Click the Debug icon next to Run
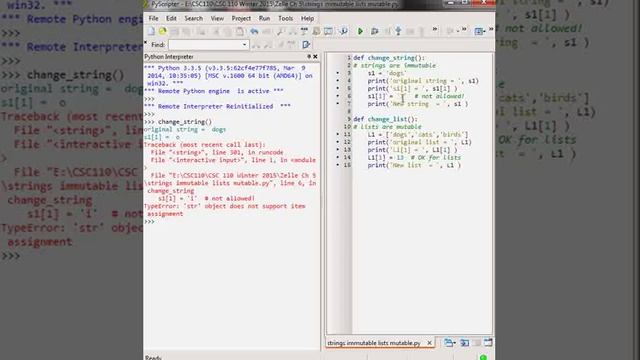Screen dimensions: 640x360 [374, 31]
